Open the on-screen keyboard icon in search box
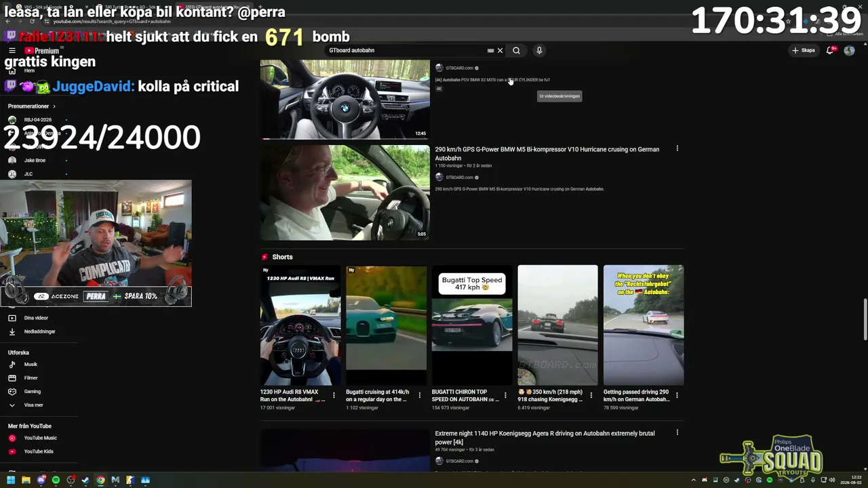The width and height of the screenshot is (868, 488). (490, 50)
